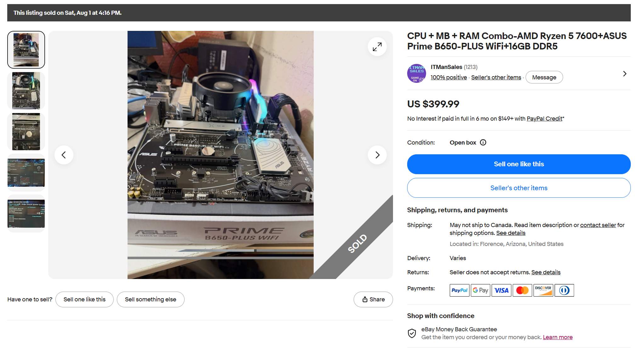The height and width of the screenshot is (359, 644).
Task: Click the PayPal payment icon
Action: (459, 290)
